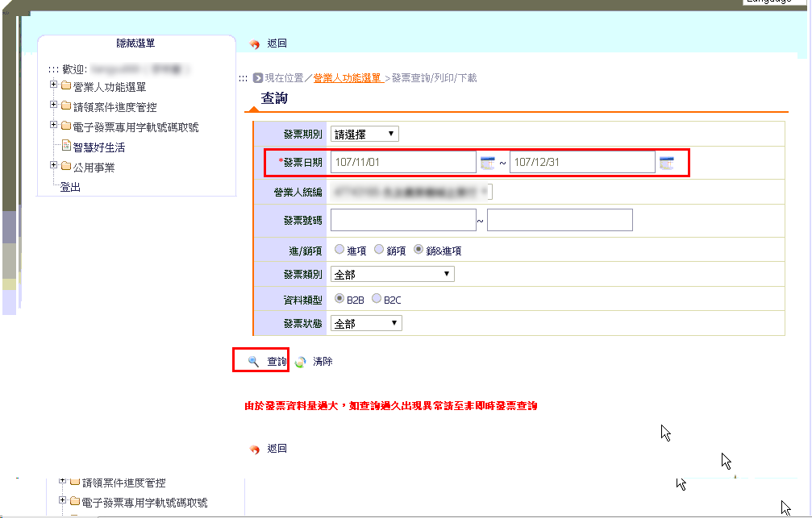The height and width of the screenshot is (518, 812).
Task: Open the calendar picker for the 107/11/01 start date
Action: 487,163
